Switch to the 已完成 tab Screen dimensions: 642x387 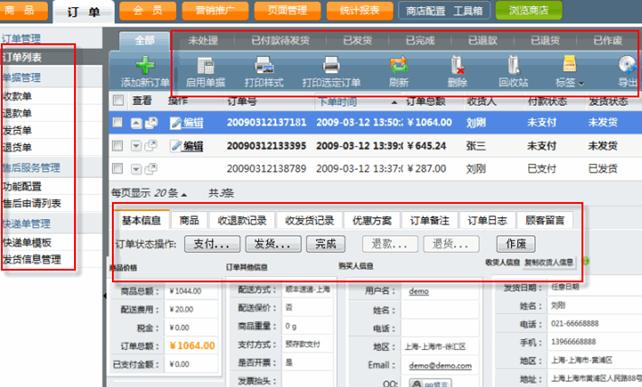(x=420, y=41)
